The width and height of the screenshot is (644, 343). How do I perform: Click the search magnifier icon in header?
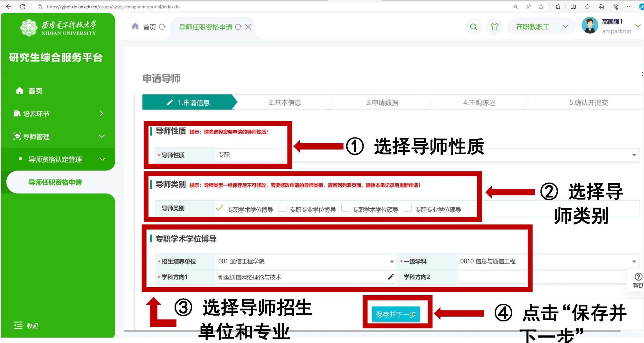pyautogui.click(x=473, y=27)
